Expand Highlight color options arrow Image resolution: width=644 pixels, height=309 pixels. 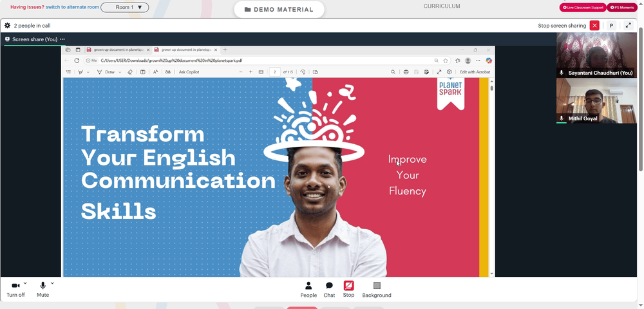pyautogui.click(x=88, y=72)
